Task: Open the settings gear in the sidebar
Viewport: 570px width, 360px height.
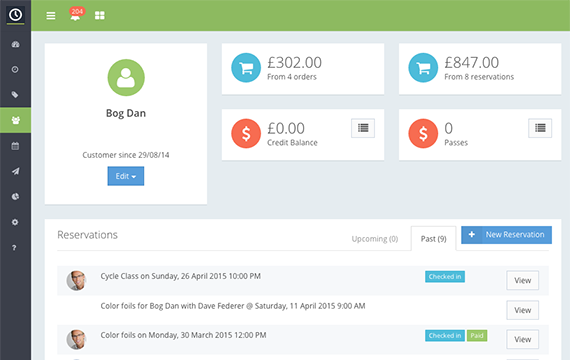Action: 15,222
